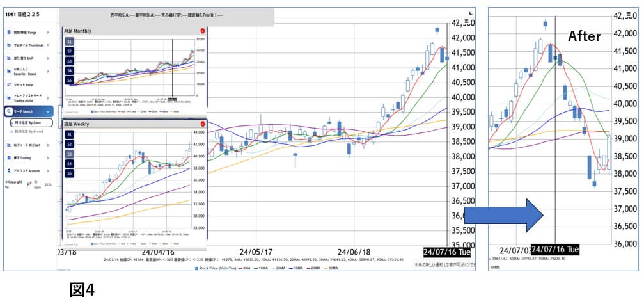Click the Range sidebar icon
The image size is (644, 304).
click(x=9, y=32)
